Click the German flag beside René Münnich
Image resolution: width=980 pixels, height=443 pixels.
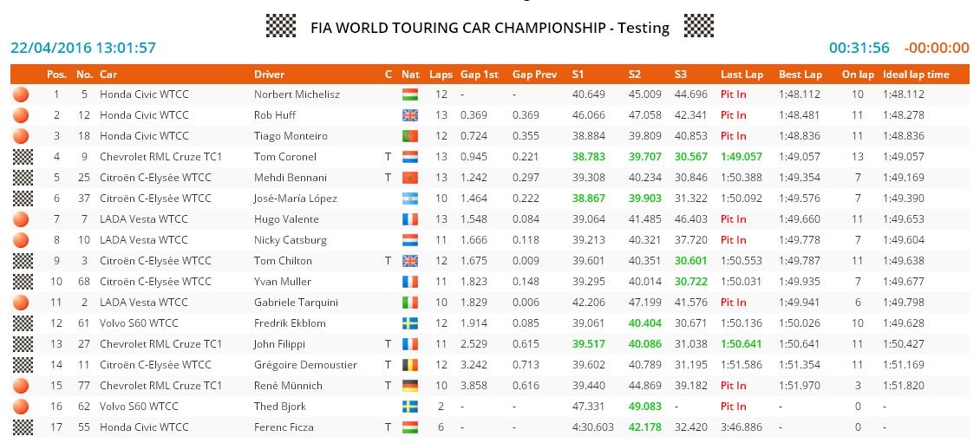(x=410, y=386)
